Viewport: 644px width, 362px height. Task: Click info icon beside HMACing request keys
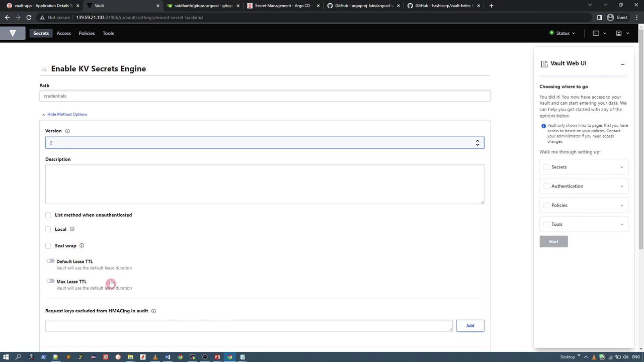coord(153,311)
